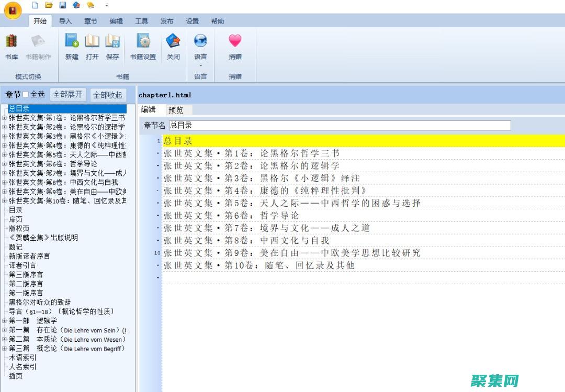Click the 全部收起 collapse all button

click(107, 95)
